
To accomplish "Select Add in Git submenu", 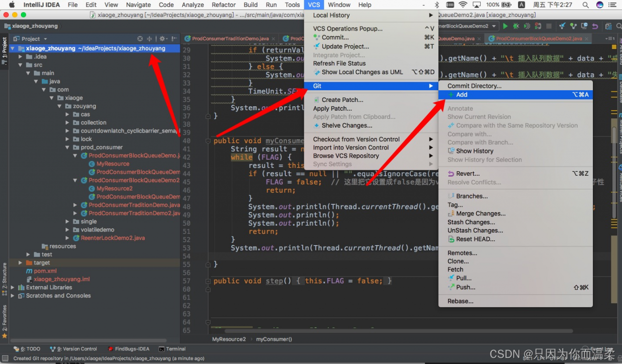I will (x=516, y=95).
